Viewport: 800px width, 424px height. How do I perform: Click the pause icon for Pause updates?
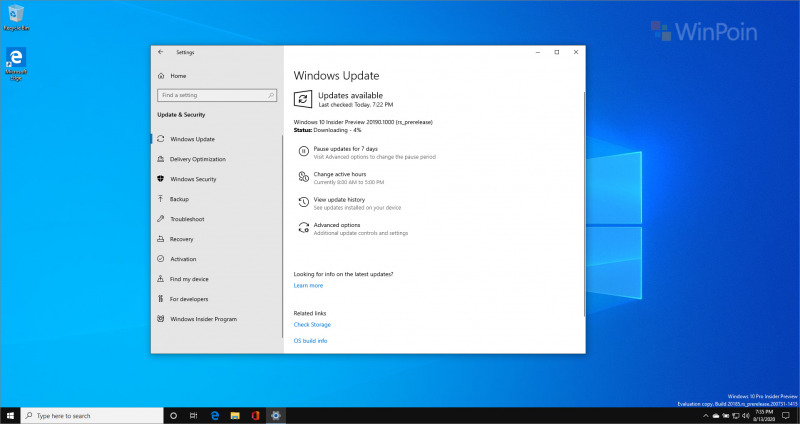tap(304, 151)
